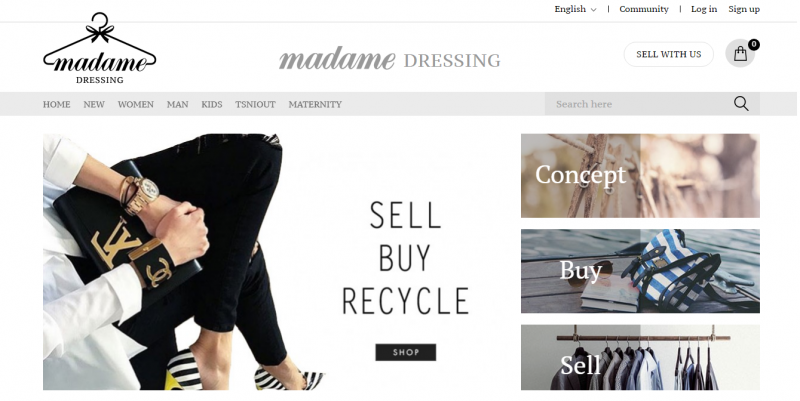800x401 pixels.
Task: Click the Log in link
Action: (x=704, y=9)
